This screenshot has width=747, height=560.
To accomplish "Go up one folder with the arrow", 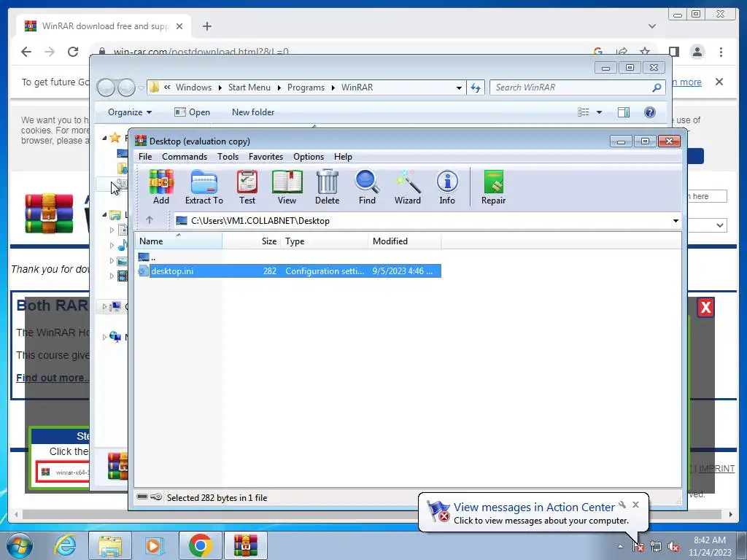I will tap(149, 220).
